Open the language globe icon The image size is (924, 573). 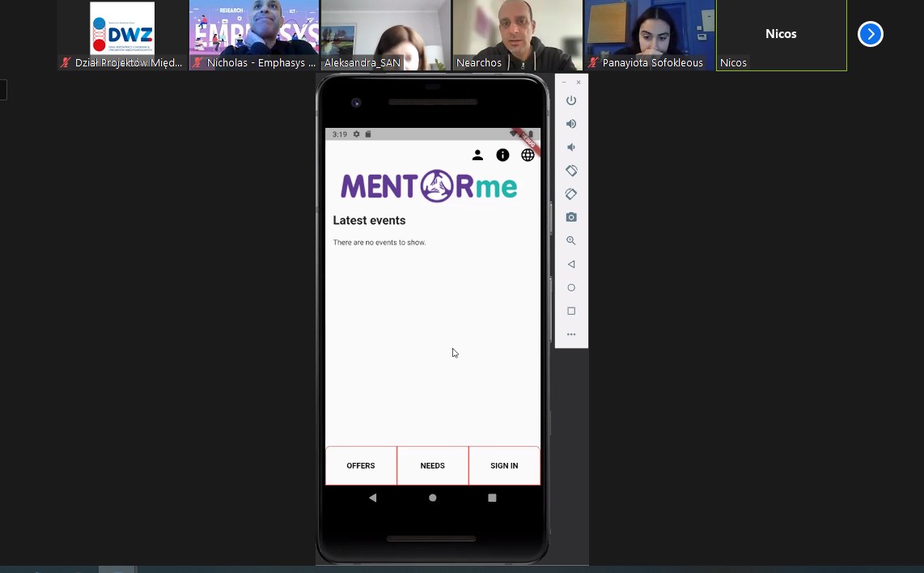pos(528,155)
